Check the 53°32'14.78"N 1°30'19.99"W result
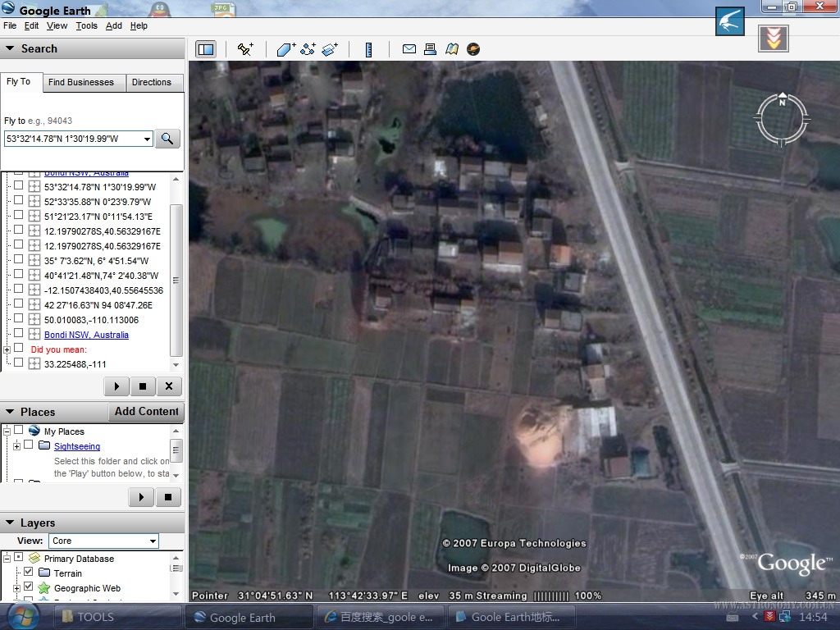840x630 pixels. (18, 185)
